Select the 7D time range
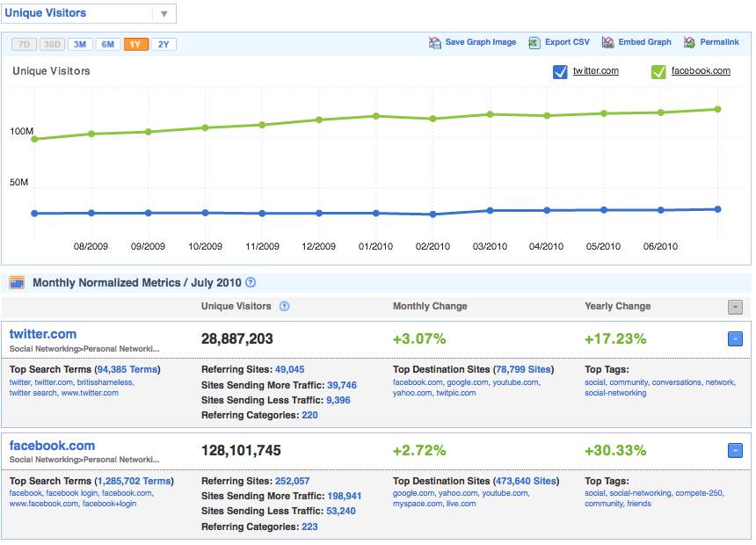Screen dimensions: 756x545 [24, 45]
